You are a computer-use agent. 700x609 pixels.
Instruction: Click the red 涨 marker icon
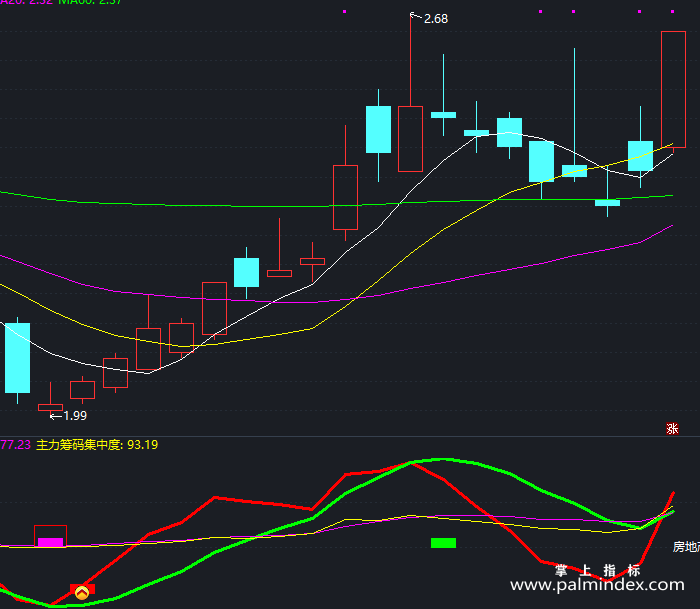672,429
